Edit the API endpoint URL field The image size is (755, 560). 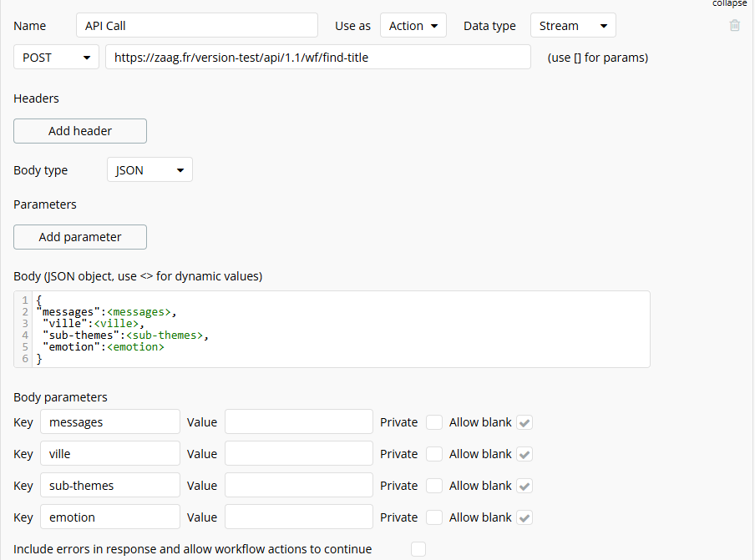coord(318,58)
